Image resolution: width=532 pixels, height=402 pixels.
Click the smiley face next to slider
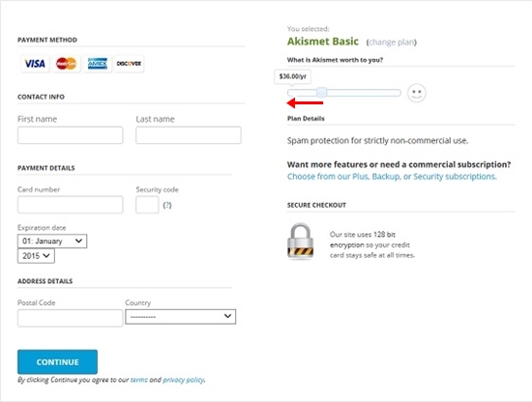pyautogui.click(x=417, y=93)
